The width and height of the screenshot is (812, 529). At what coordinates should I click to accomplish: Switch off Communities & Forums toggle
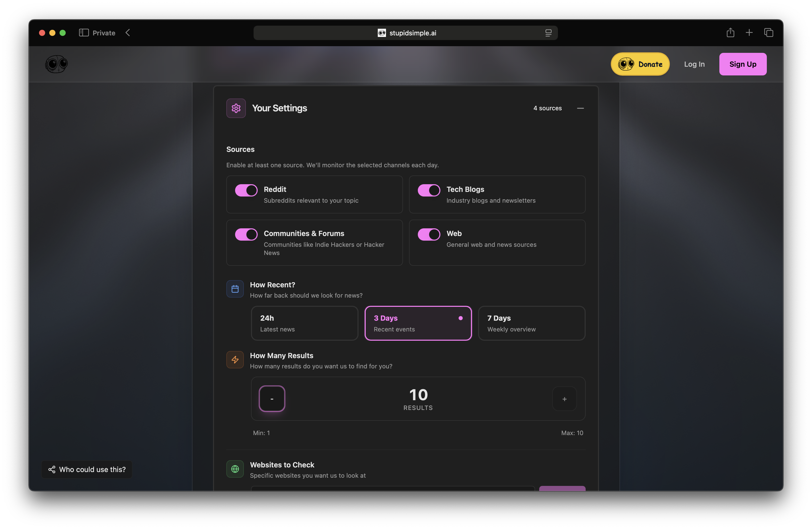coord(246,234)
